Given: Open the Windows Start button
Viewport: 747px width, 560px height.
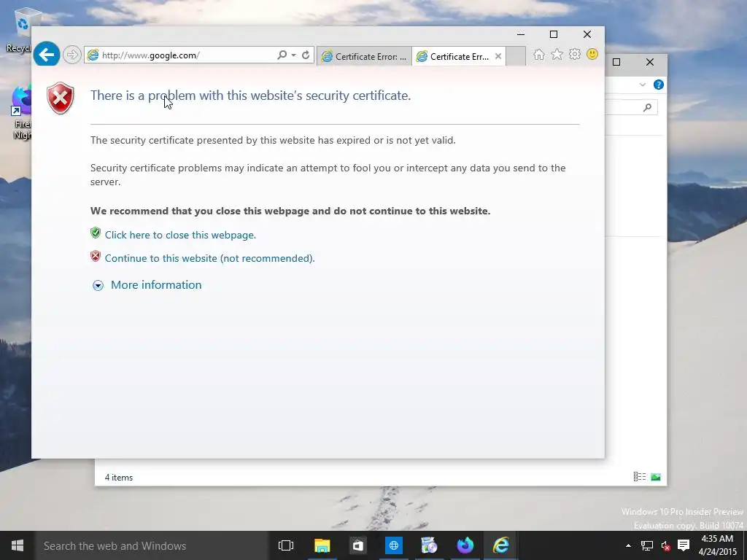Looking at the screenshot, I should (x=18, y=545).
